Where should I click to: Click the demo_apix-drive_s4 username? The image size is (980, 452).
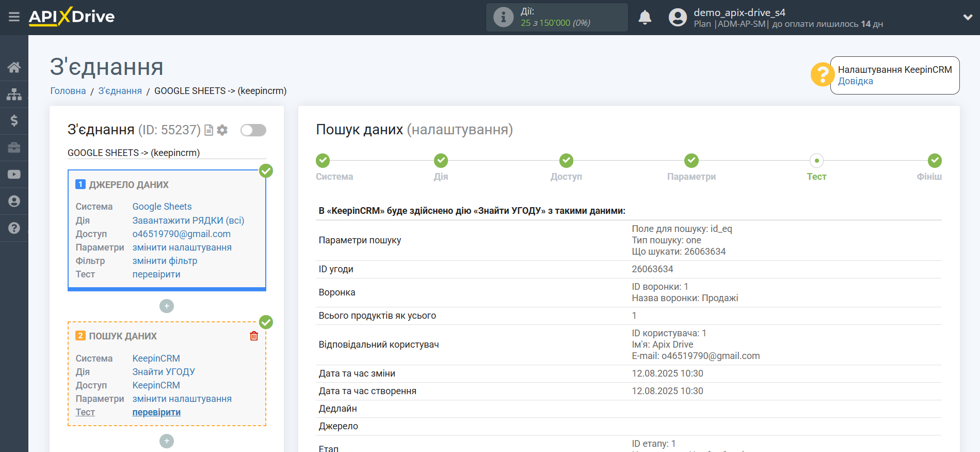coord(739,12)
